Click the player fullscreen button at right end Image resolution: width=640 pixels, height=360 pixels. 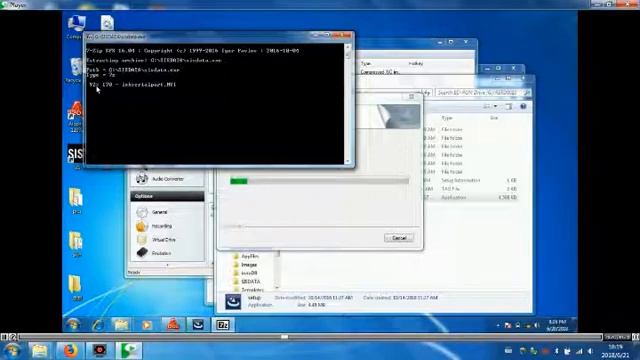tap(636, 337)
